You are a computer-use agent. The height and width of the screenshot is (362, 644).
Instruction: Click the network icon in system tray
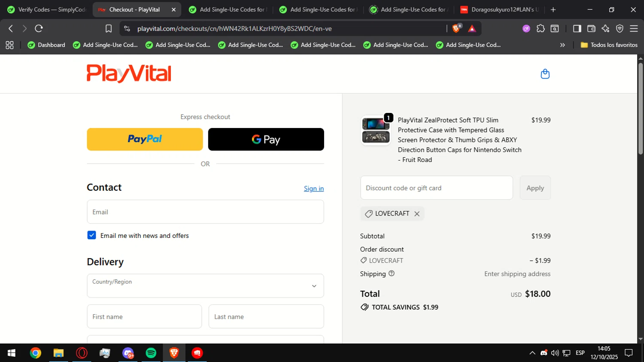pos(567,353)
